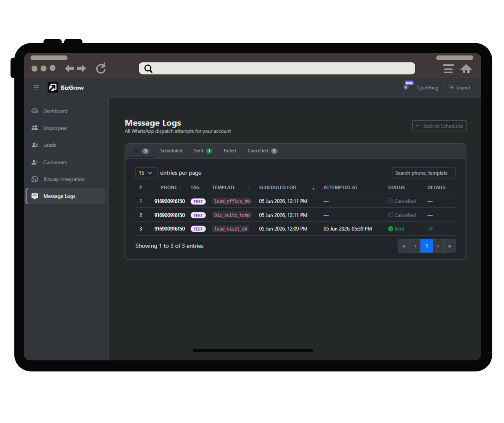Click the lead_office_d0 template name
504x423 pixels.
point(232,201)
